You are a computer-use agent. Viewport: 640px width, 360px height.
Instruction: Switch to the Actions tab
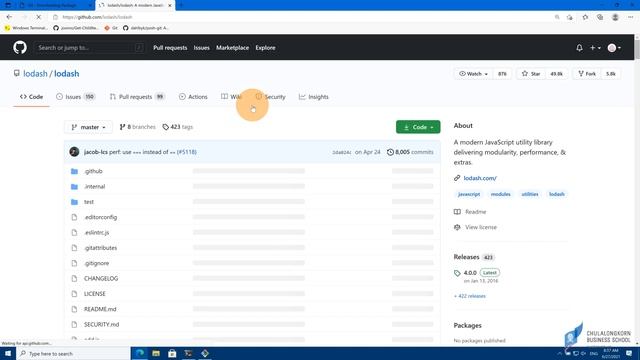pyautogui.click(x=193, y=97)
